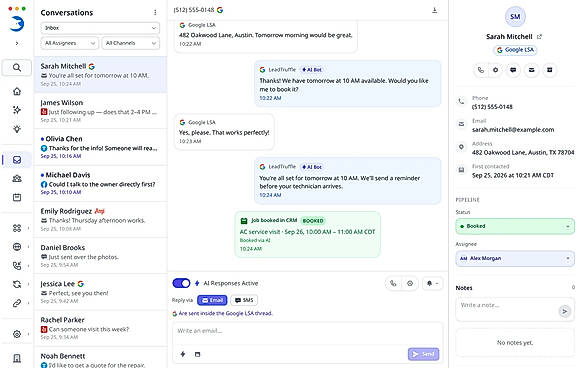Open the sparkle AI icon in sidebar

coord(17,110)
